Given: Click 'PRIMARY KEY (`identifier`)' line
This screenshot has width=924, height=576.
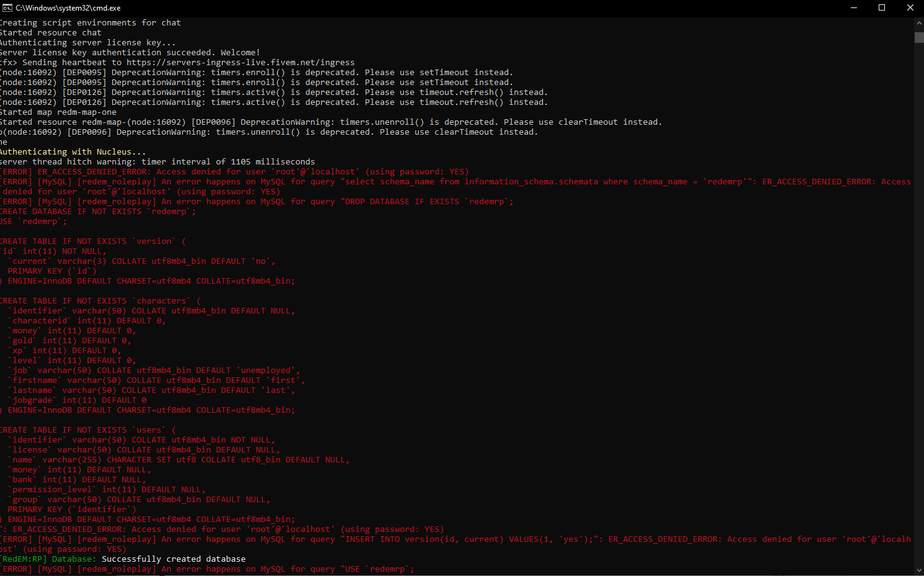Looking at the screenshot, I should (72, 510).
